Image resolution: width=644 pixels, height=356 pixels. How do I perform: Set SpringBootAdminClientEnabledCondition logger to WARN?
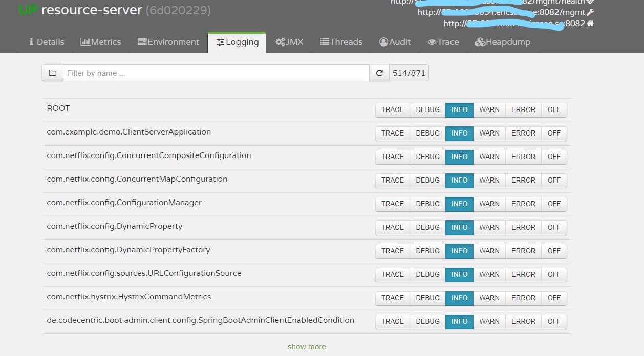tap(489, 322)
